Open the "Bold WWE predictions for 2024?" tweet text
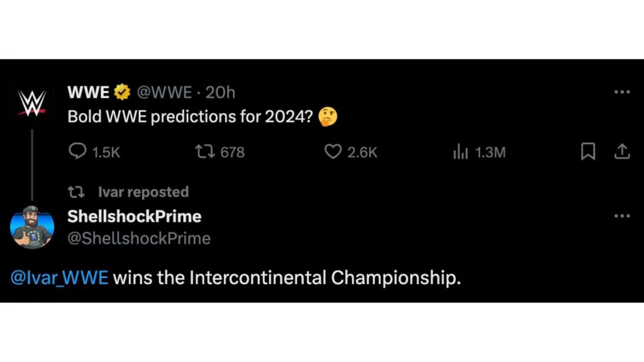This screenshot has width=644, height=362. 190,117
